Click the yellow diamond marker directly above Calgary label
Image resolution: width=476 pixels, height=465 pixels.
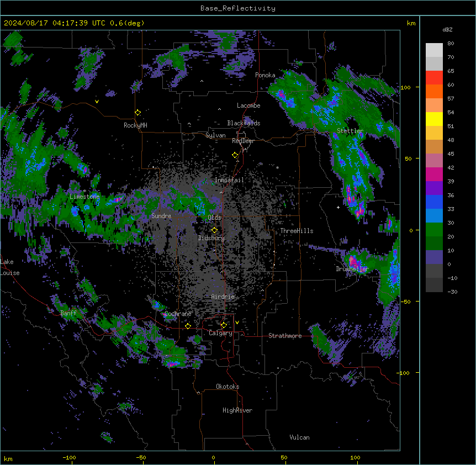coord(224,325)
